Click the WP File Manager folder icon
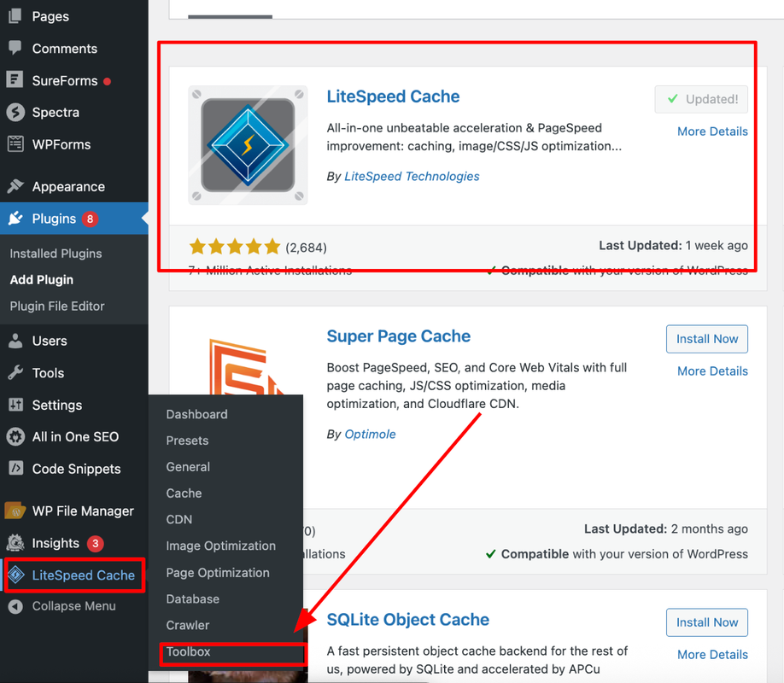 coord(15,511)
